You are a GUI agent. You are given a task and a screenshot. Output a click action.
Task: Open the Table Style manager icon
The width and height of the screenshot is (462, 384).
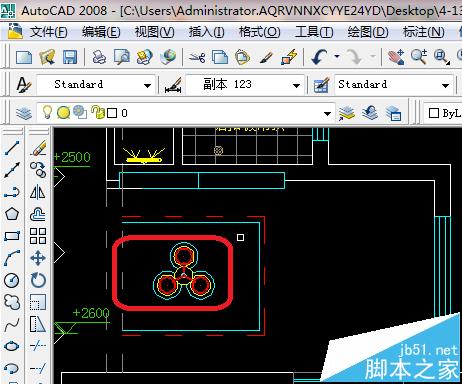click(321, 85)
